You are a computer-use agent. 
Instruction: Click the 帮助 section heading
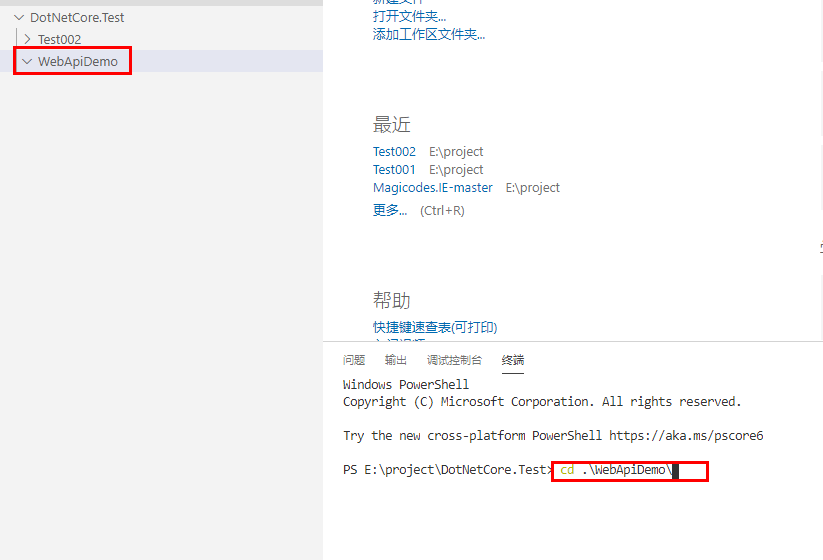tap(392, 301)
